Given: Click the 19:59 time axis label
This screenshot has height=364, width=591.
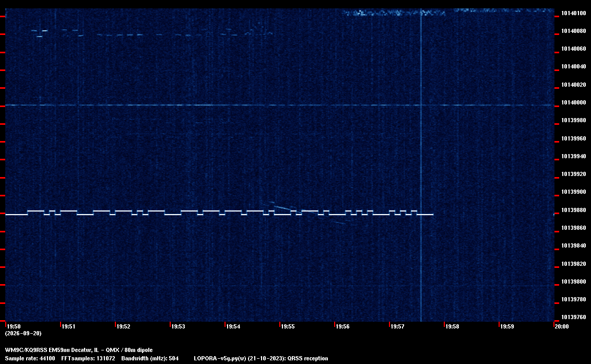Looking at the screenshot, I should click(507, 326).
